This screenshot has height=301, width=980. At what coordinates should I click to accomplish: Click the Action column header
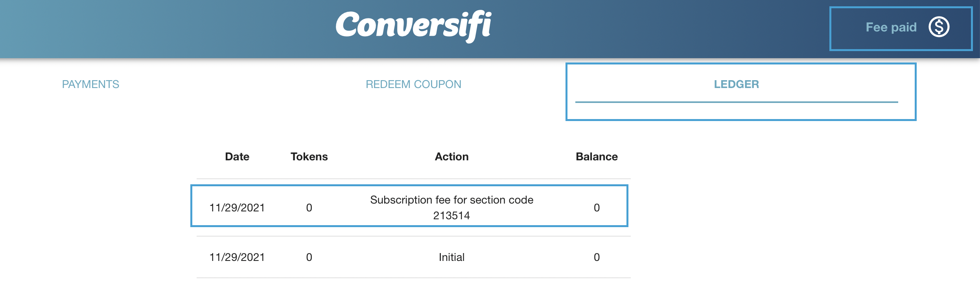[x=451, y=156]
